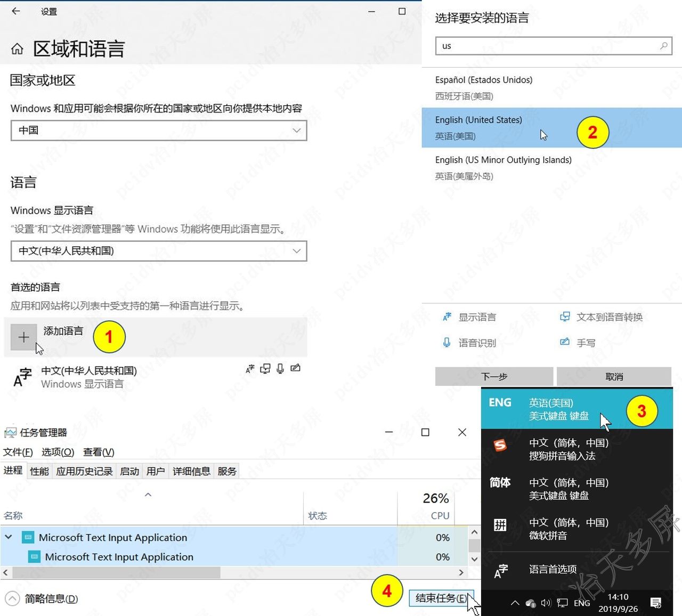The width and height of the screenshot is (682, 616).
Task: Select the 拼 Microsoft Pinyin icon
Action: click(x=500, y=525)
